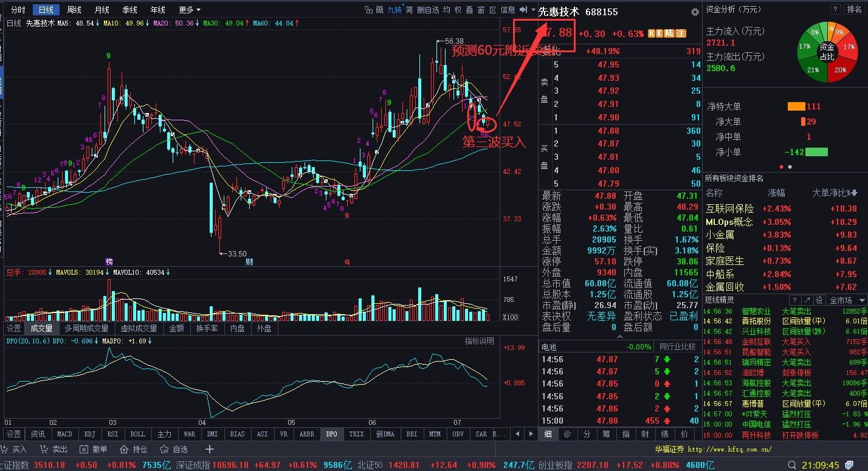Open 华福证券 website link
The width and height of the screenshot is (868, 471).
pyautogui.click(x=713, y=449)
